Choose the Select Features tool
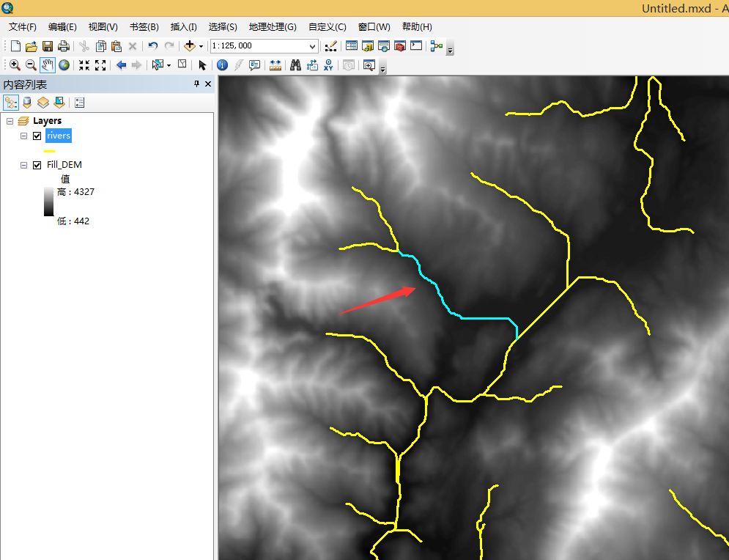 tap(158, 65)
